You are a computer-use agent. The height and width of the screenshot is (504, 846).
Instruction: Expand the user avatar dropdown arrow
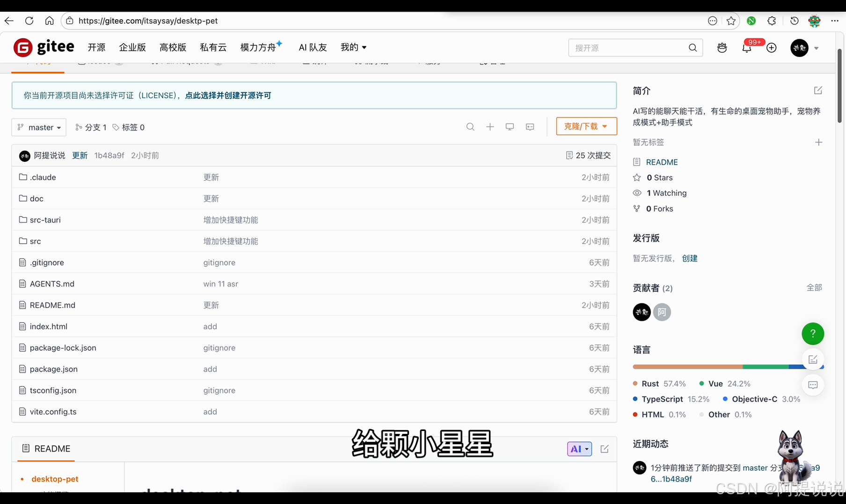tap(817, 48)
